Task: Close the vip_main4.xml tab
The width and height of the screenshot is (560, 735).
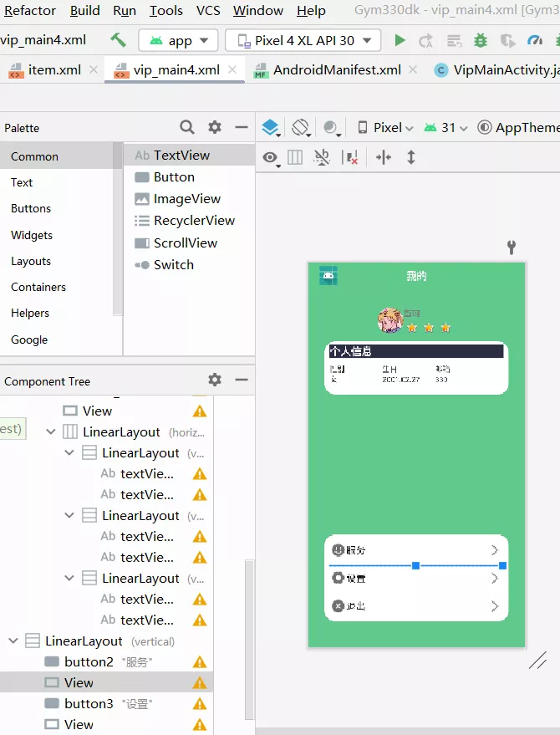Action: (232, 70)
